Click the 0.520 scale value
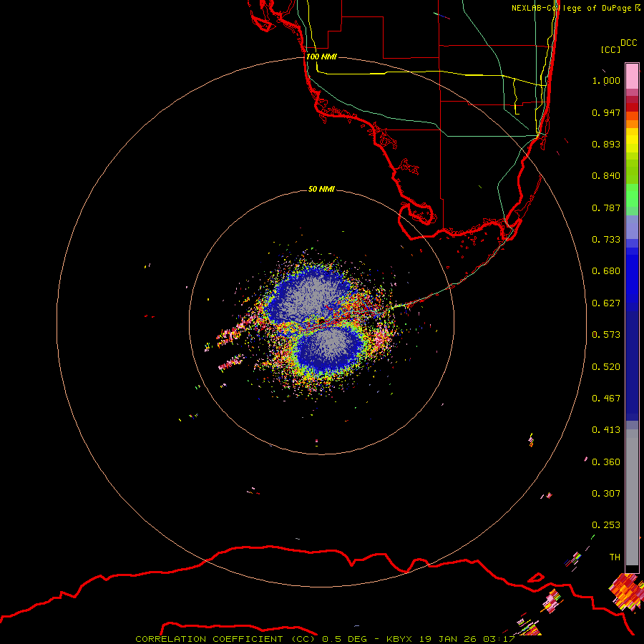Viewport: 644px width, 644px height. point(606,367)
